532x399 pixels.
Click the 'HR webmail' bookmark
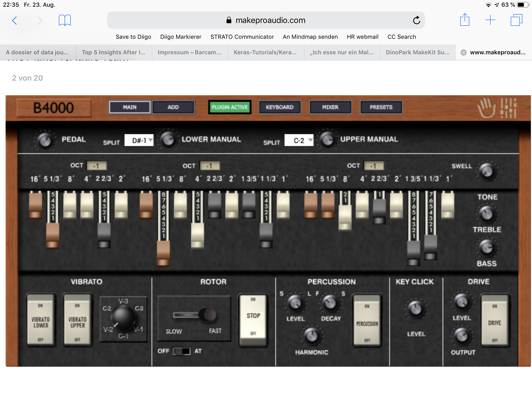[363, 37]
